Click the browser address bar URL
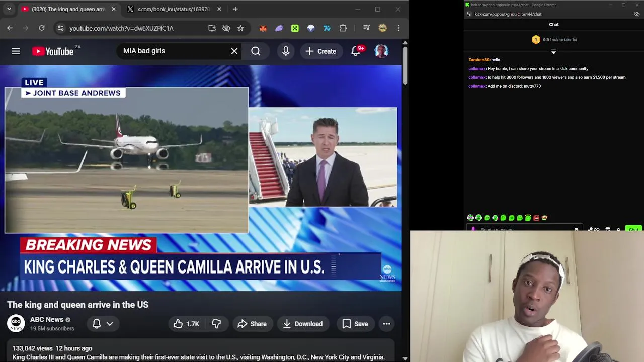This screenshot has height=362, width=644. tap(121, 28)
